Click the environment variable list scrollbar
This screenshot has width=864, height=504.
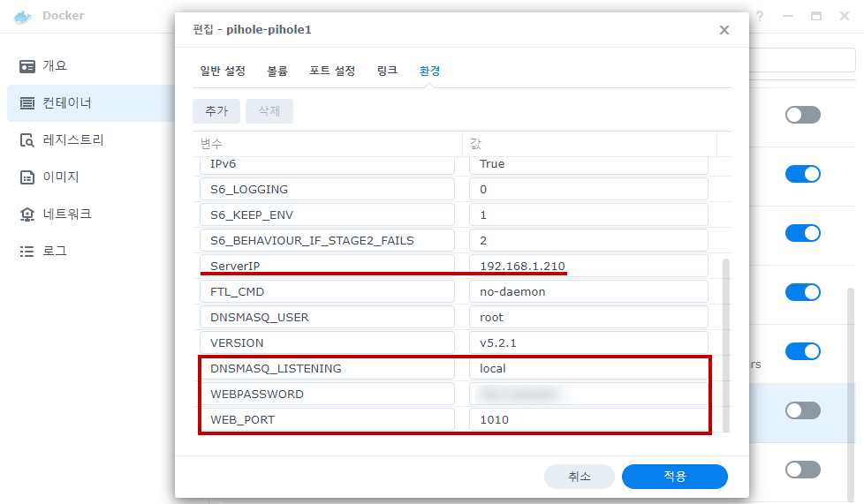pos(725,345)
